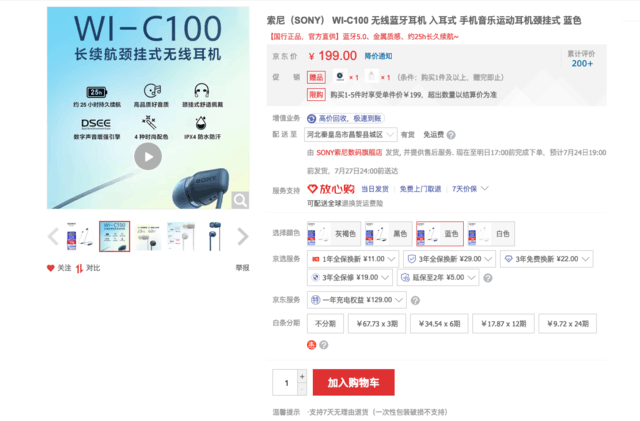Viewport: 640px width, 421px height.
Task: Open 一年充电权益 ¥129.00 dropdown
Action: tap(357, 300)
